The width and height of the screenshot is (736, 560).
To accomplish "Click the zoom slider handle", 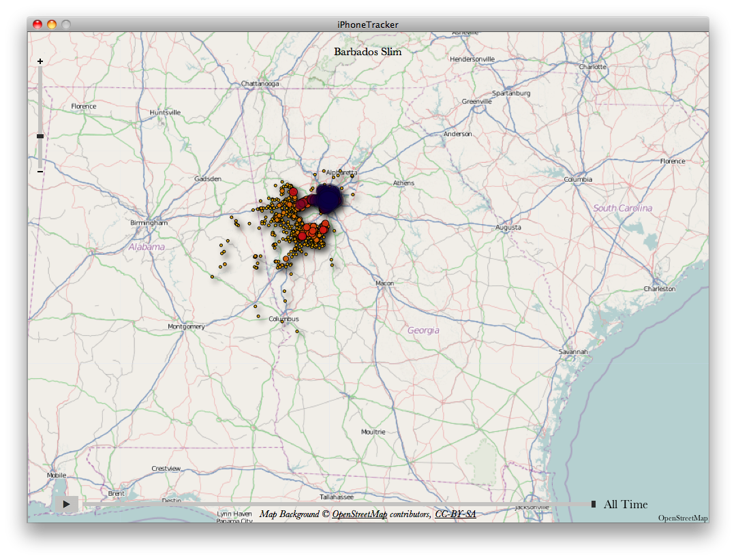I will coord(40,136).
